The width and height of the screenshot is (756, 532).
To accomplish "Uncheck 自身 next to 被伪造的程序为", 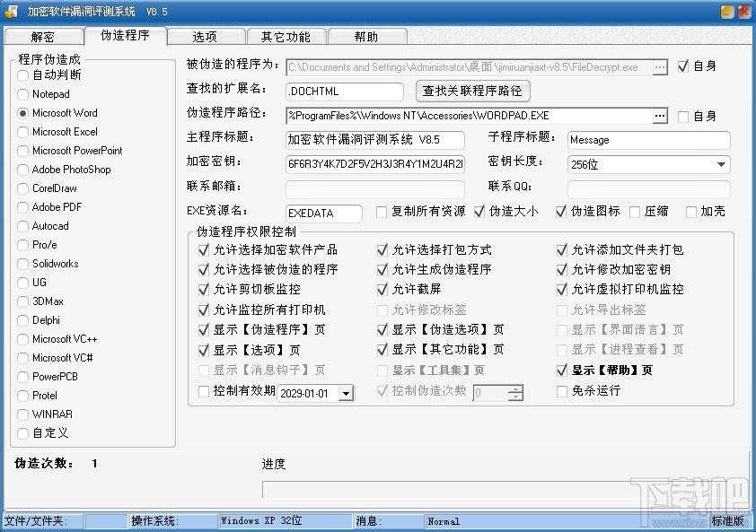I will click(x=683, y=66).
